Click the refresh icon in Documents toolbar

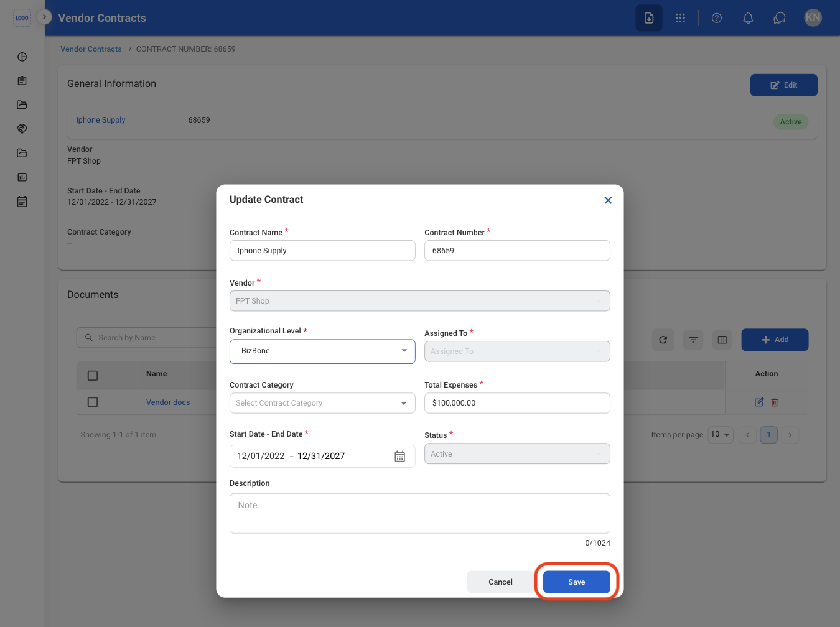click(x=663, y=340)
